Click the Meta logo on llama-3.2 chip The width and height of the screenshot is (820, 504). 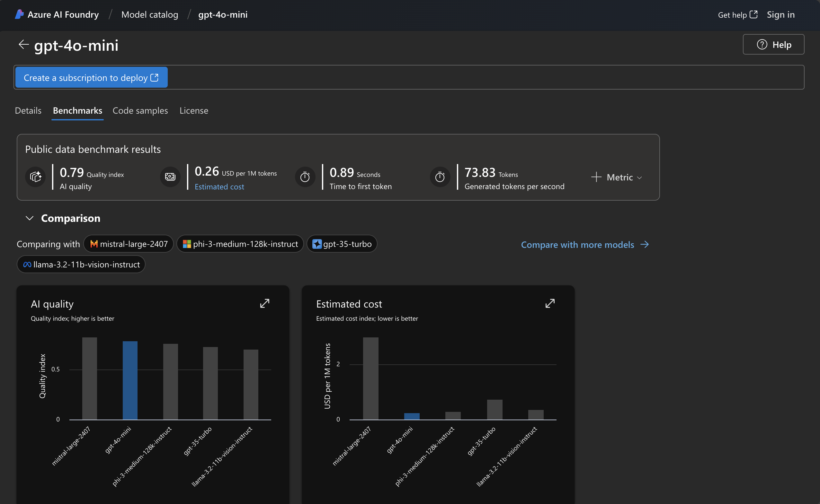27,265
